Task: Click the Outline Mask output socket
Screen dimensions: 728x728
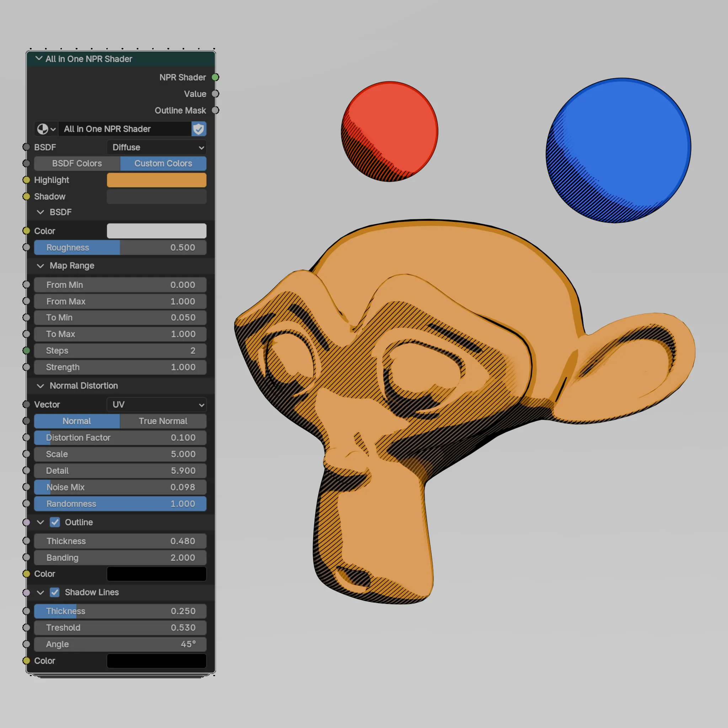Action: 215,111
